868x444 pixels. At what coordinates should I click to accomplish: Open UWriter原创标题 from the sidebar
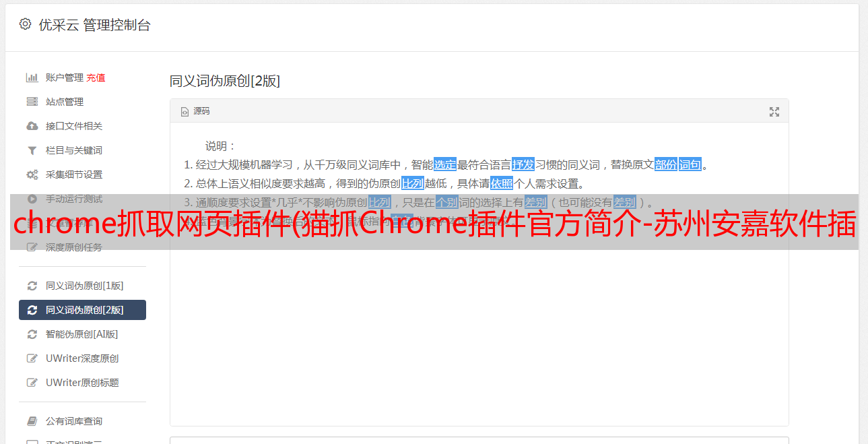(82, 383)
